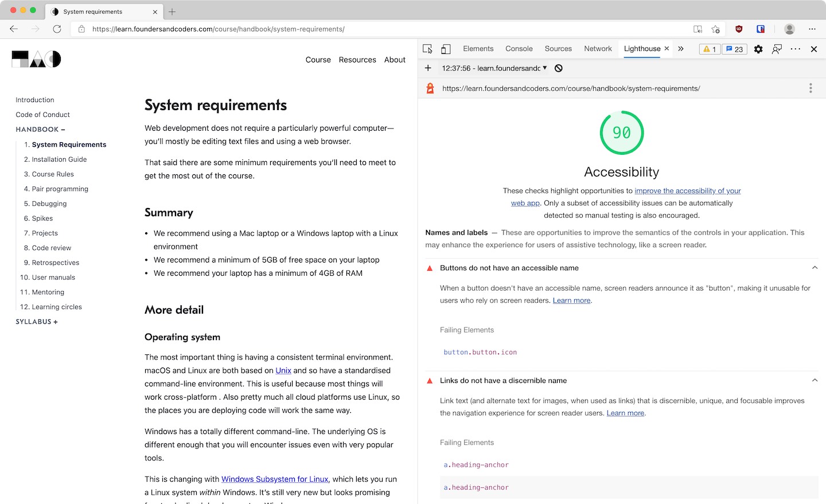Click the site info lock icon
The width and height of the screenshot is (826, 504).
(x=81, y=29)
